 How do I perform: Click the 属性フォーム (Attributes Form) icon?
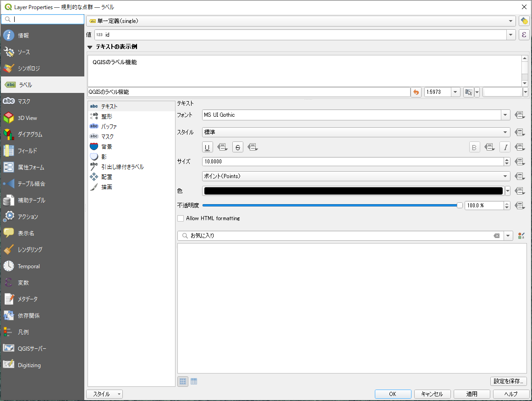point(9,167)
